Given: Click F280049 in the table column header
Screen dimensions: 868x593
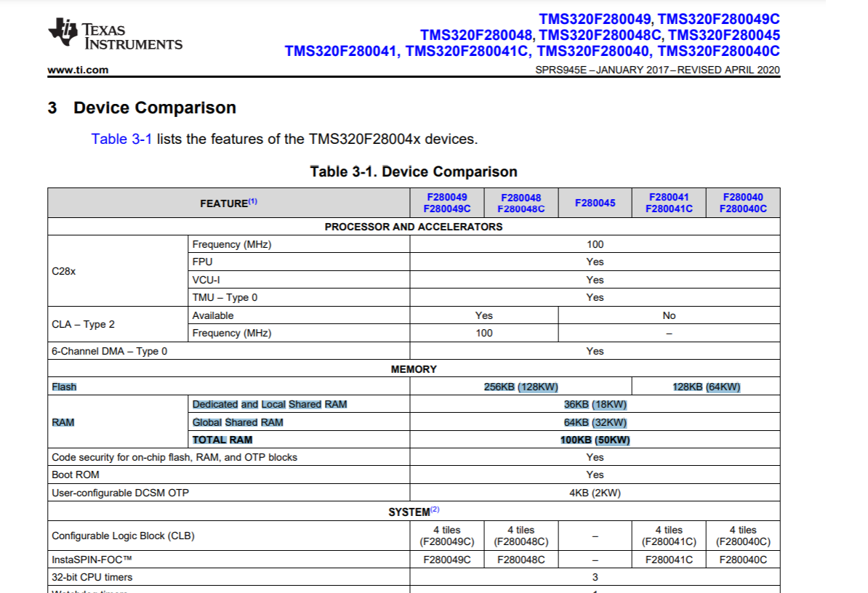Looking at the screenshot, I should [447, 197].
